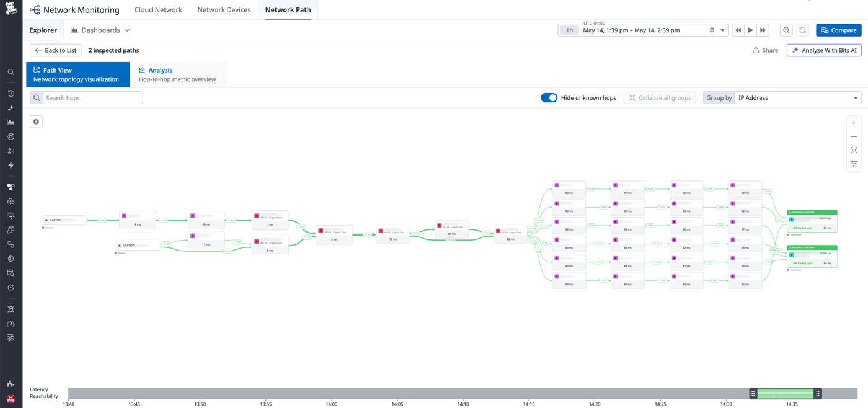Switch to the Analysis hop-to-hop tab
Viewport: 868px width, 408px height.
click(x=178, y=74)
